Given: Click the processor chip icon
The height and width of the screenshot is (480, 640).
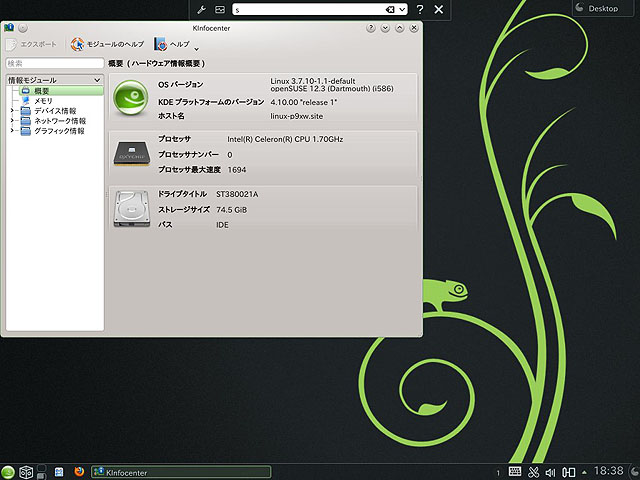Looking at the screenshot, I should coord(131,154).
